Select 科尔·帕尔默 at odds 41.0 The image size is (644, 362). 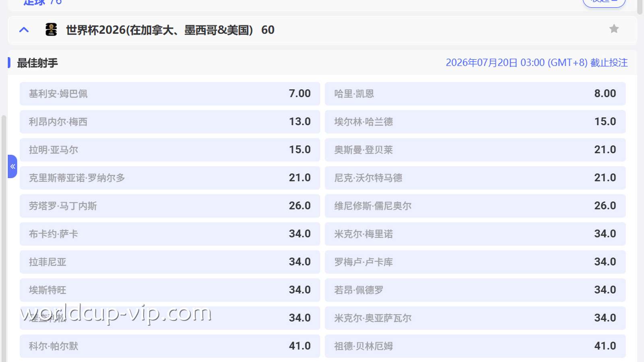click(x=169, y=346)
